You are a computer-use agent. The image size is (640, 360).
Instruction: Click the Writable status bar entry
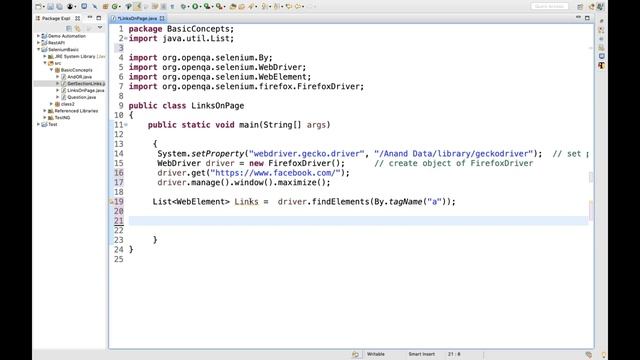pos(376,354)
